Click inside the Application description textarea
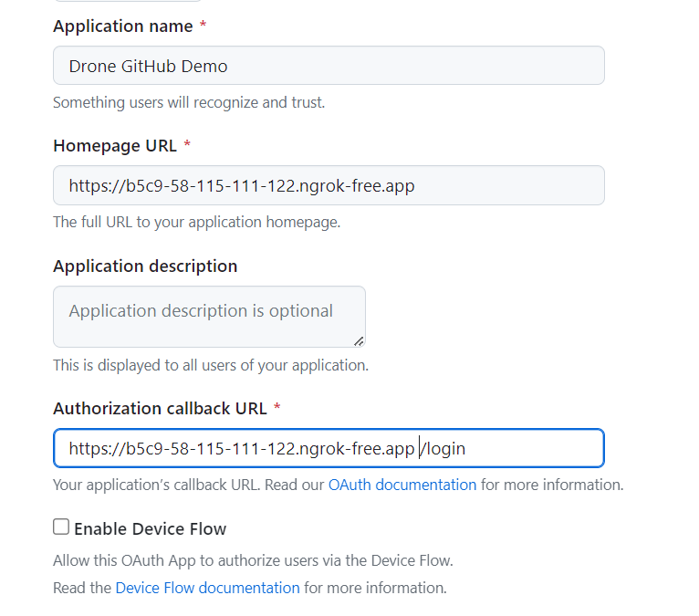699x616 pixels. [x=209, y=317]
